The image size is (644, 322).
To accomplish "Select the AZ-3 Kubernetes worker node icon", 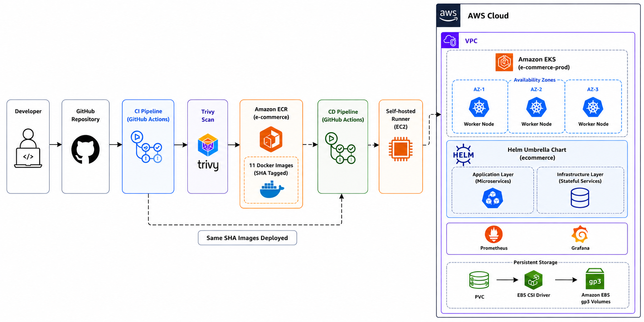I will click(x=593, y=107).
